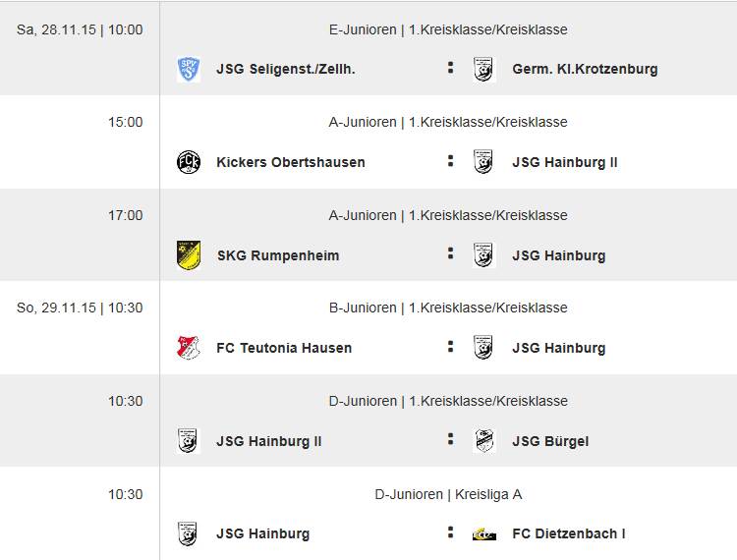Image resolution: width=737 pixels, height=560 pixels.
Task: Open the JSG Seligenst./Zellh. team link
Action: [x=285, y=69]
